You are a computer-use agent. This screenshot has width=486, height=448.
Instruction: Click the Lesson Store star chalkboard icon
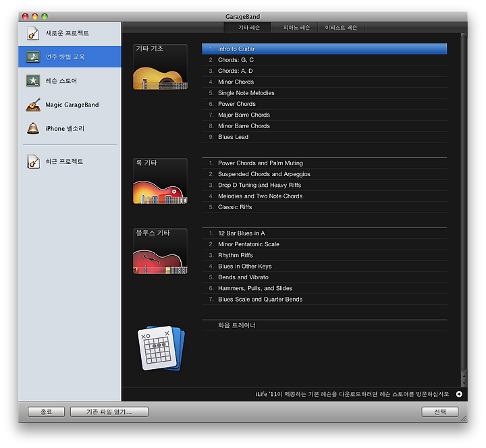pos(33,80)
